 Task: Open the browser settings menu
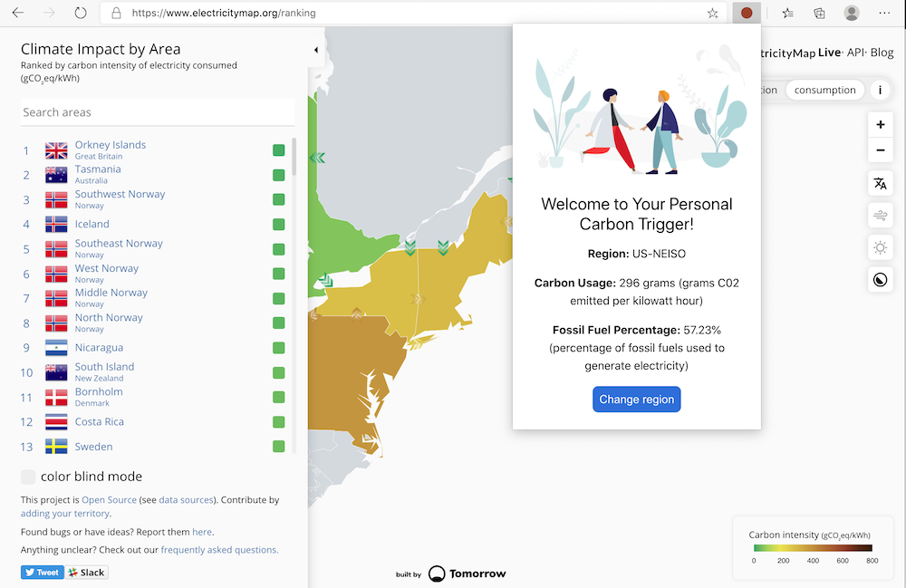[x=885, y=13]
